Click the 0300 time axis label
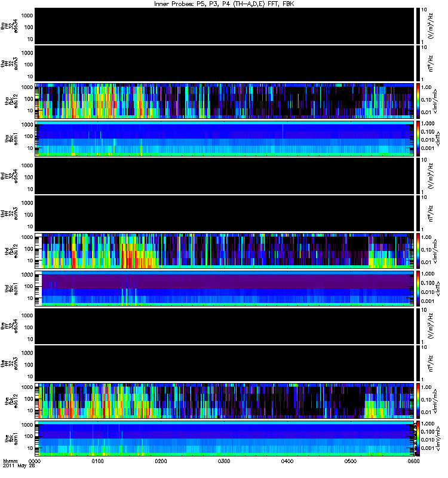 tap(224, 461)
